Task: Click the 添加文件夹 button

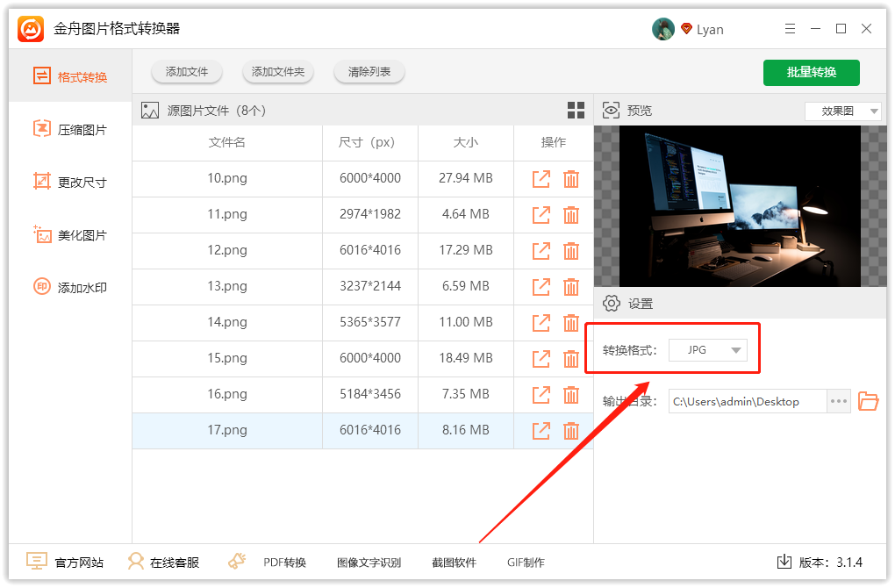Action: 278,72
